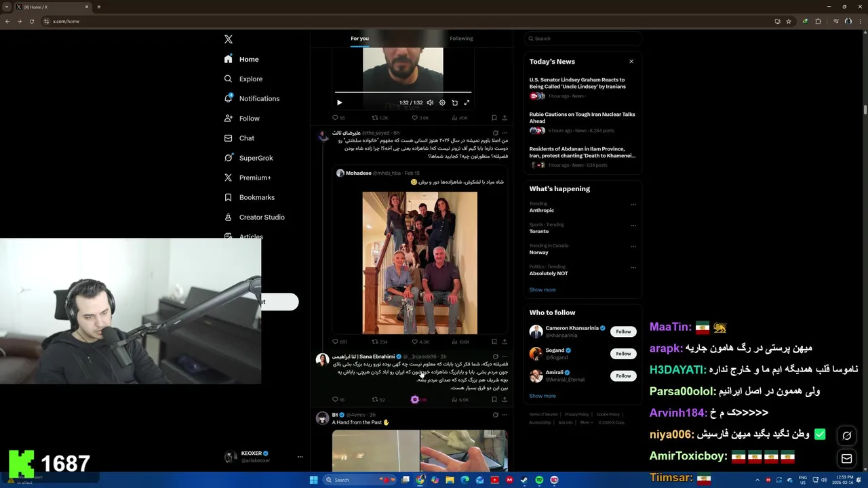Open Grok icon on the_seyed post
Viewport: 868px width, 488px height.
495,133
